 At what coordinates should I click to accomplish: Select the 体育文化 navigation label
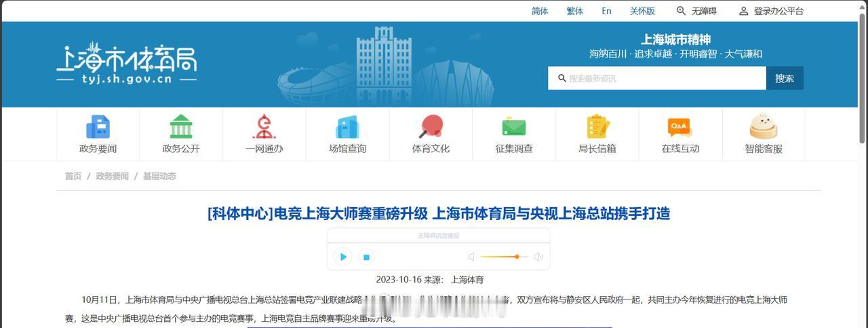431,148
